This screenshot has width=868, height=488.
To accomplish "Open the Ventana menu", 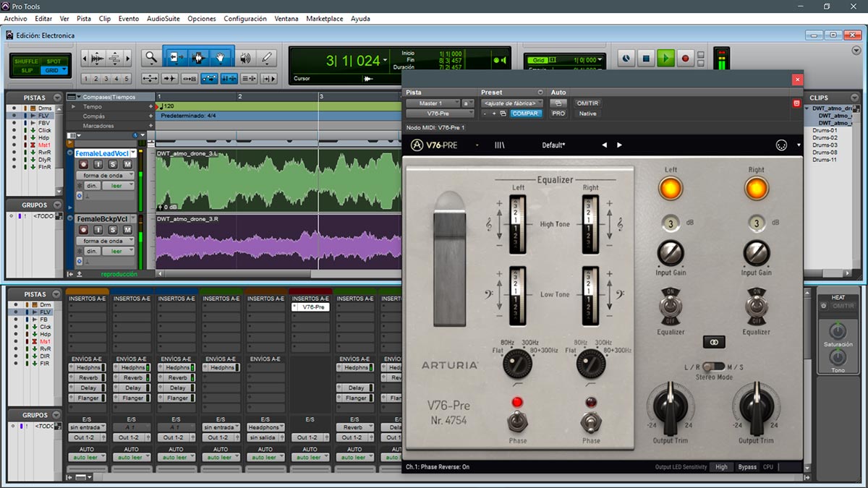I will pos(286,19).
